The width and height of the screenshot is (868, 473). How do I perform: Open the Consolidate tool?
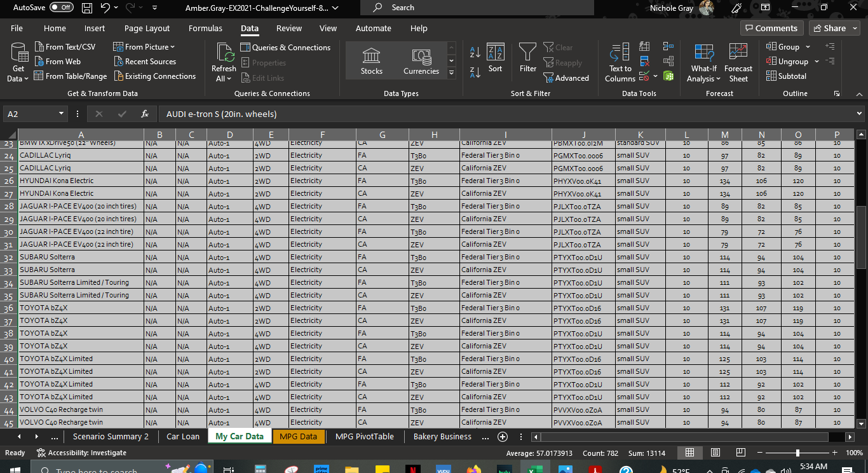click(668, 46)
